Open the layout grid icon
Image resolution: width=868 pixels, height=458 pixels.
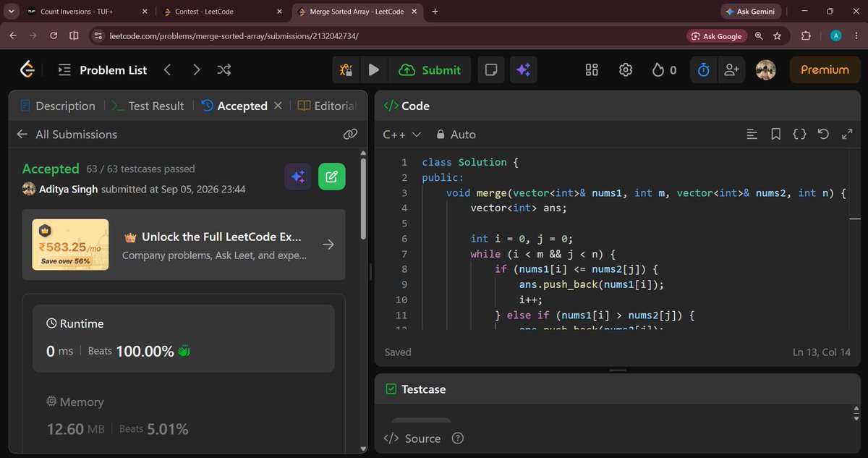tap(592, 70)
